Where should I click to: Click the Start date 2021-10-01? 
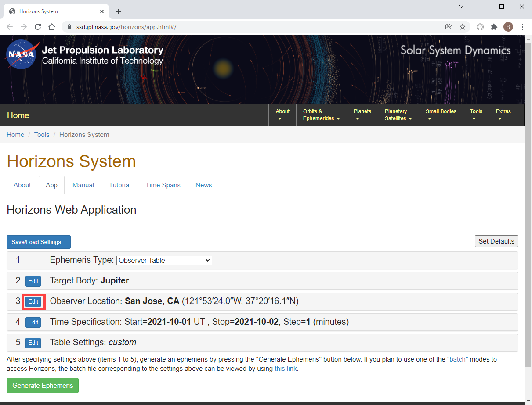pyautogui.click(x=169, y=322)
